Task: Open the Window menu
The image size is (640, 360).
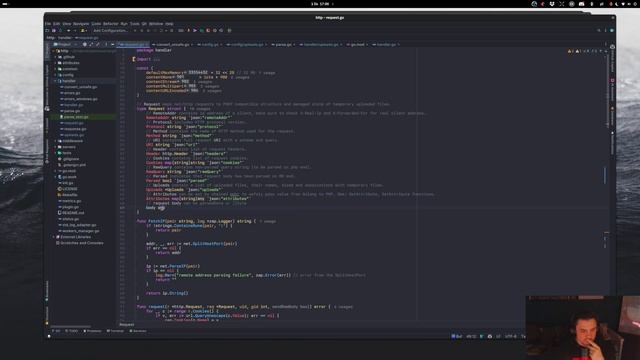Action: tap(156, 24)
